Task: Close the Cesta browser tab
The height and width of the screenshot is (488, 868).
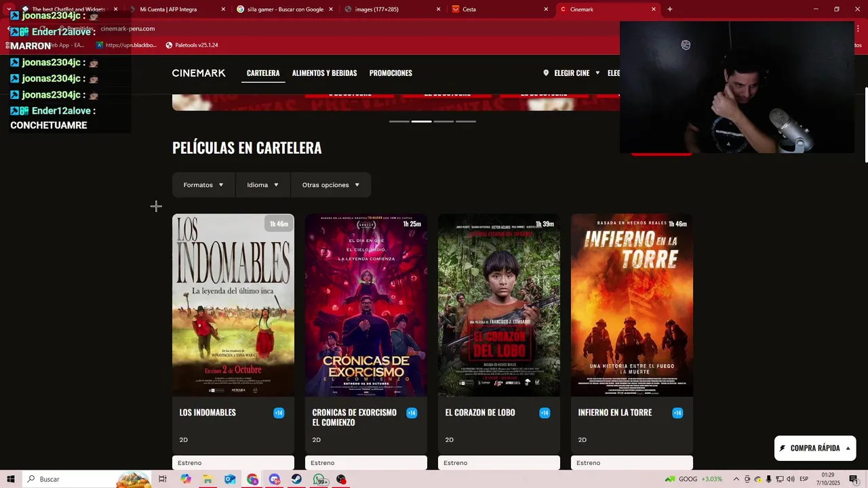Action: [x=546, y=9]
